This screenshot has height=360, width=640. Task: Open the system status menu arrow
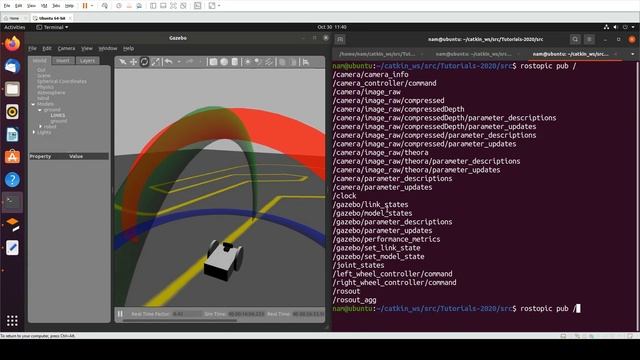pyautogui.click(x=633, y=27)
